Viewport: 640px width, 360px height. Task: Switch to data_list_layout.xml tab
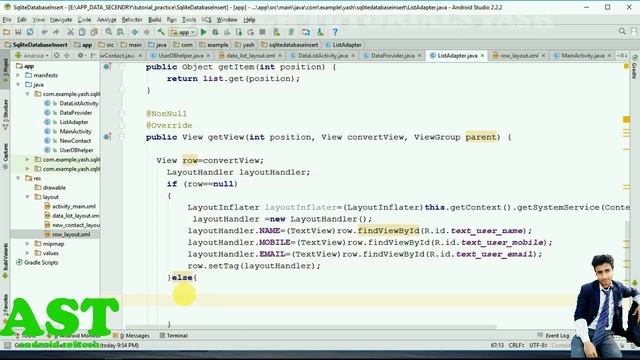(250, 56)
